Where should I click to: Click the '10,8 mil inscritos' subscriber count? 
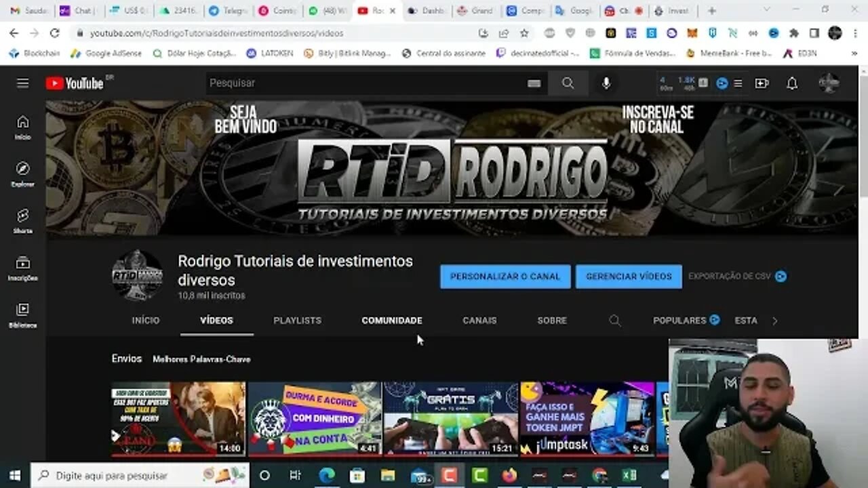[x=212, y=296]
